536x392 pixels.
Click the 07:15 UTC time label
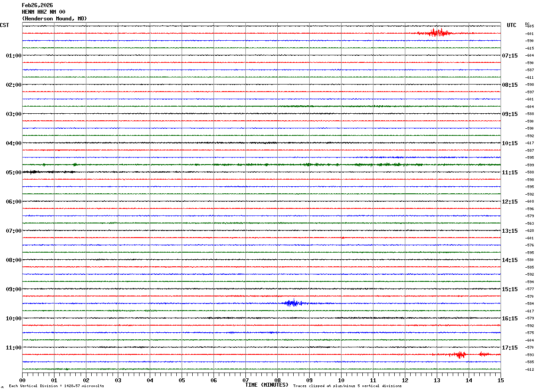[509, 55]
